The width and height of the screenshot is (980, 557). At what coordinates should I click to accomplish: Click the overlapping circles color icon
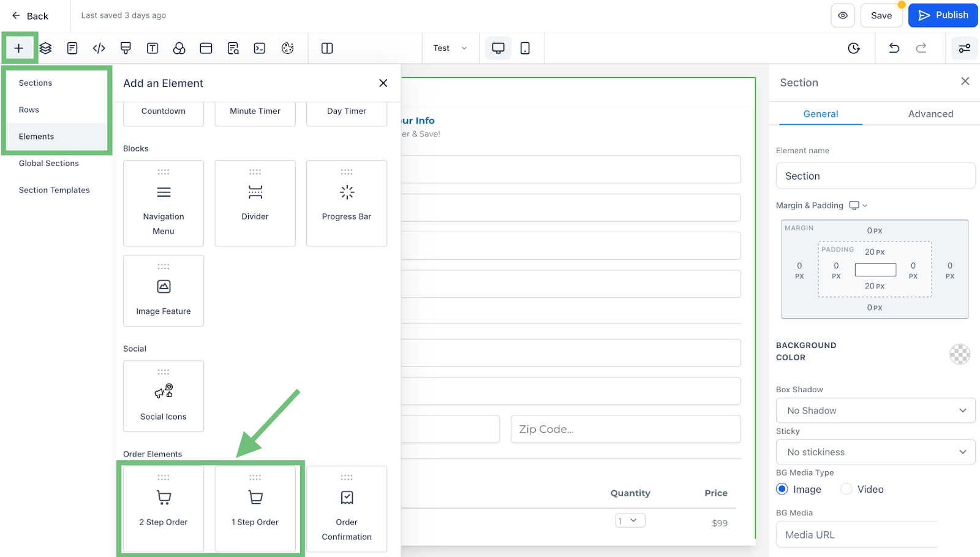click(179, 48)
